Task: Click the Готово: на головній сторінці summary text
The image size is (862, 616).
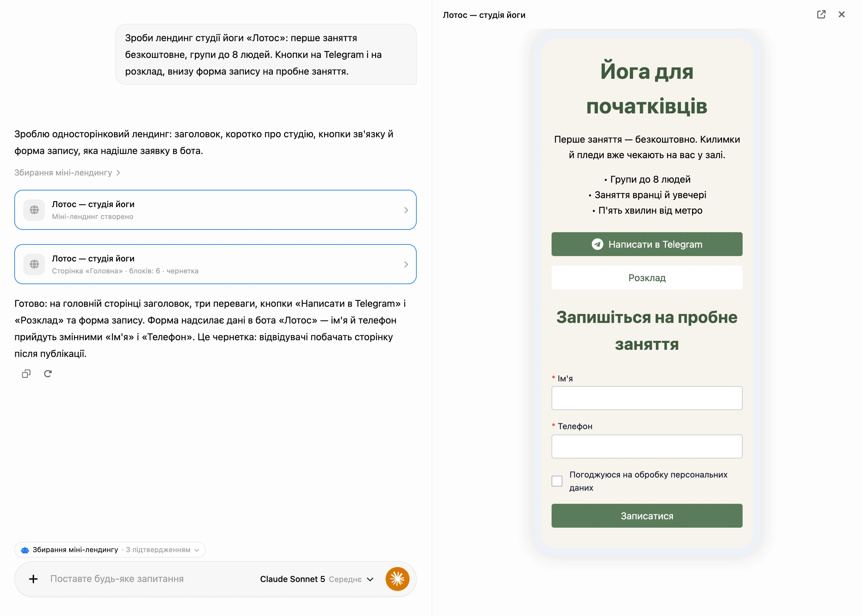Action: pyautogui.click(x=210, y=329)
